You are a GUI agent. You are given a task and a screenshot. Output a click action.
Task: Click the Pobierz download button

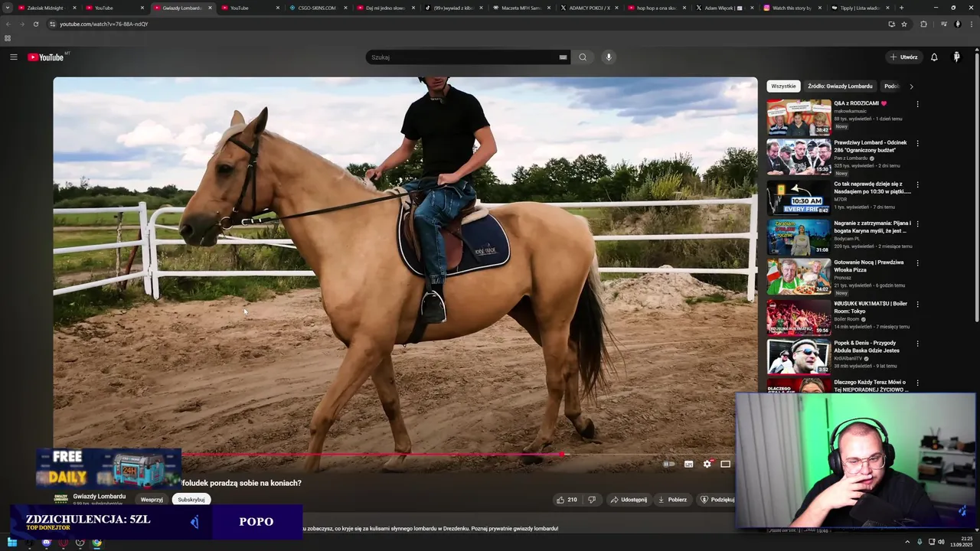click(x=672, y=500)
